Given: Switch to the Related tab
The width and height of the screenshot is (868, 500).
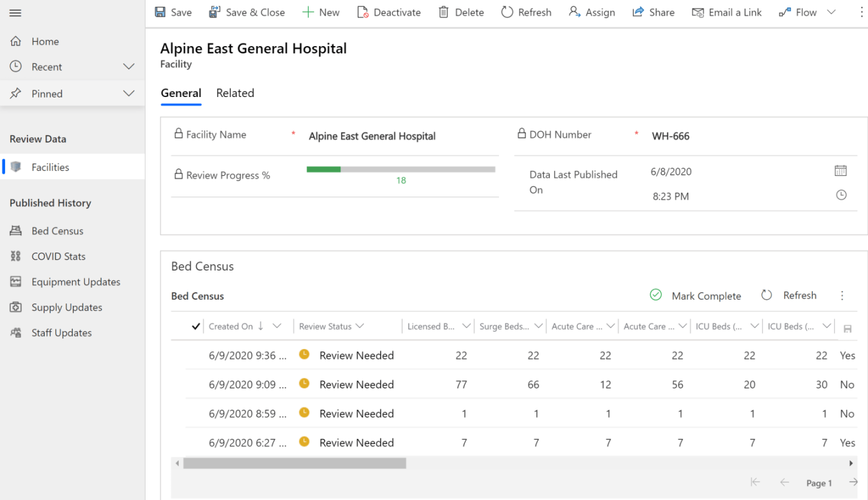Looking at the screenshot, I should coord(235,93).
